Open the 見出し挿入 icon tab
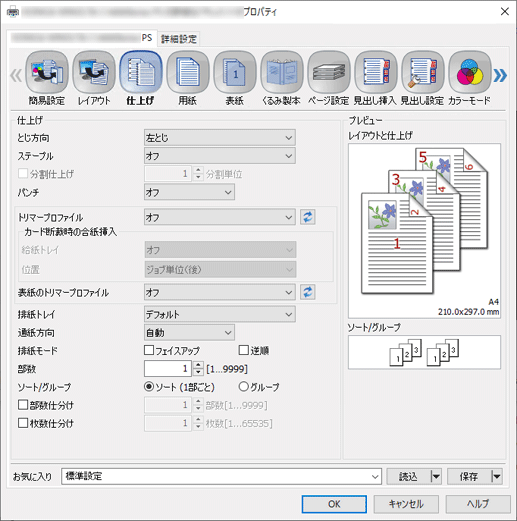The width and height of the screenshot is (517, 521). [376, 78]
